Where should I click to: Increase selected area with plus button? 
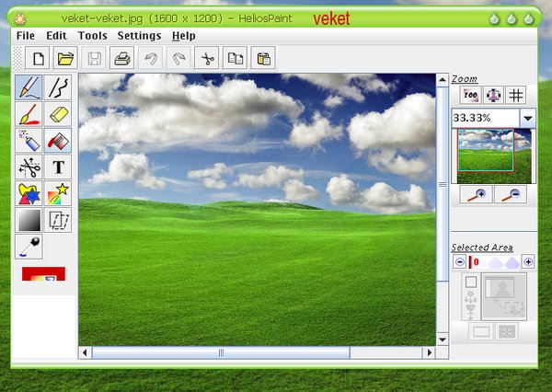pyautogui.click(x=528, y=261)
